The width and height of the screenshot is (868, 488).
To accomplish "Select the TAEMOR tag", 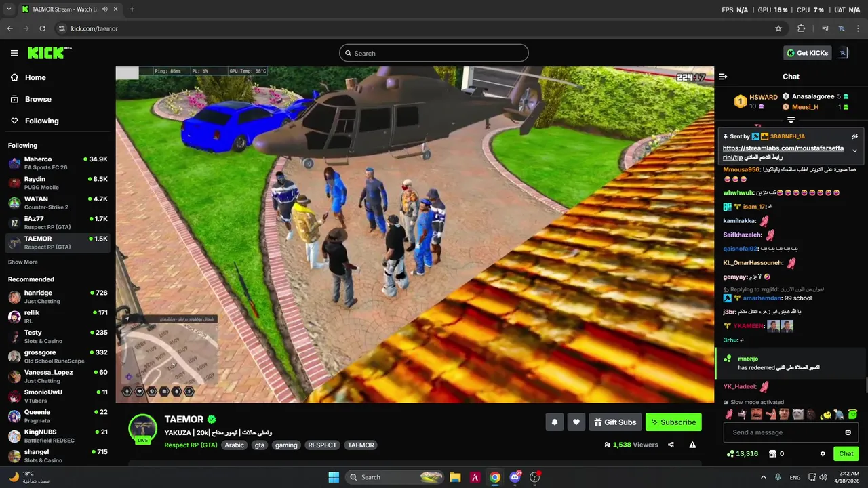I will (361, 445).
